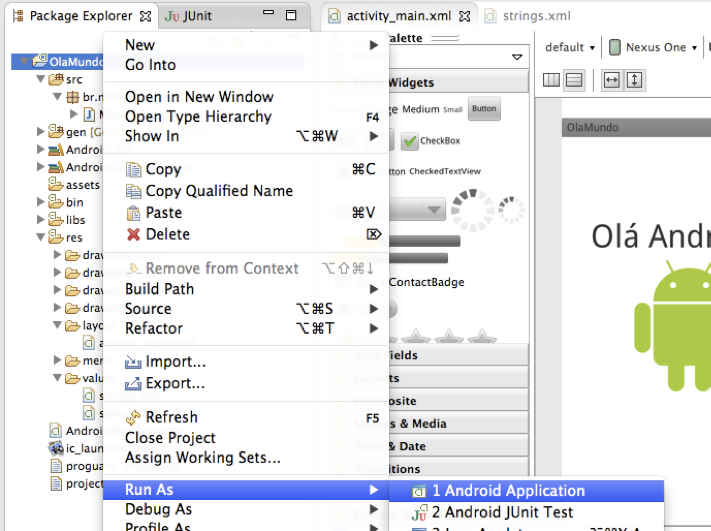Pick the small ProgressBar spinner widget
711x531 pixels.
coord(511,209)
